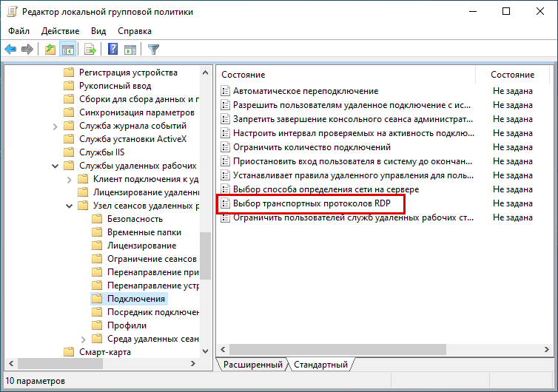Select the Лицензирование tree folder
This screenshot has width=558, height=392.
(x=141, y=246)
